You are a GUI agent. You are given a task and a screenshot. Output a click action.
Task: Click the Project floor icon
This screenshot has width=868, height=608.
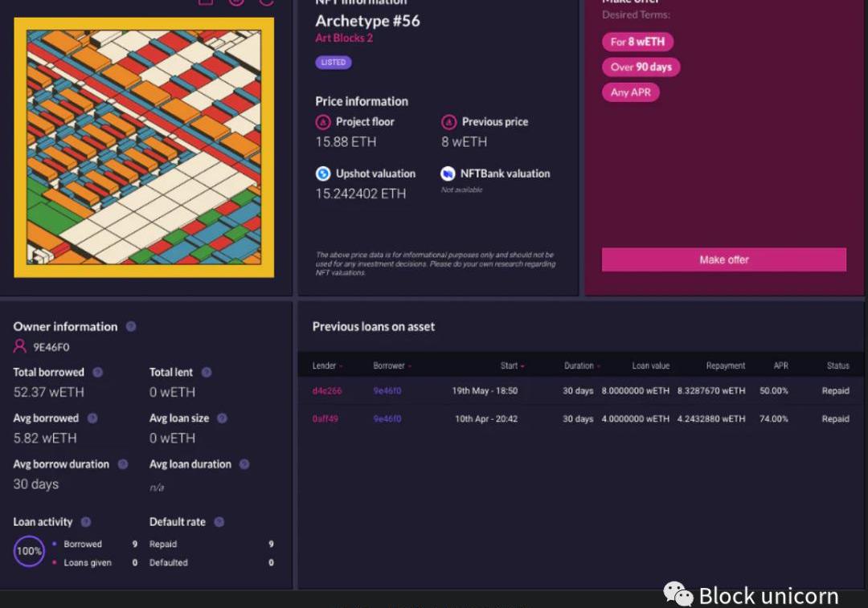coord(323,122)
